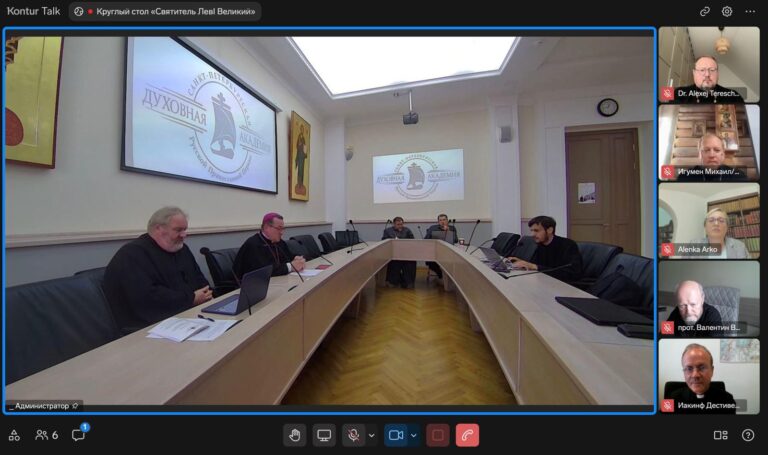Expand microphone options arrow
768x455 pixels.
[372, 435]
